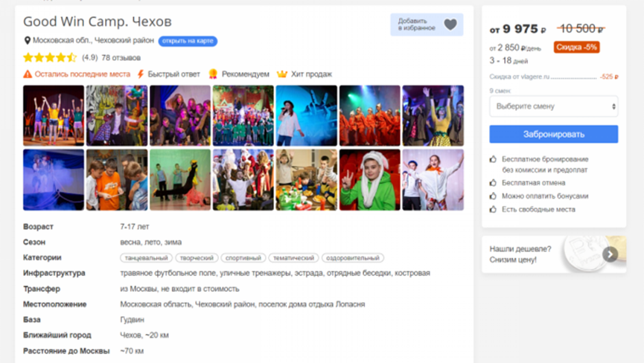Open photo of breakdancer on green background

point(180,180)
